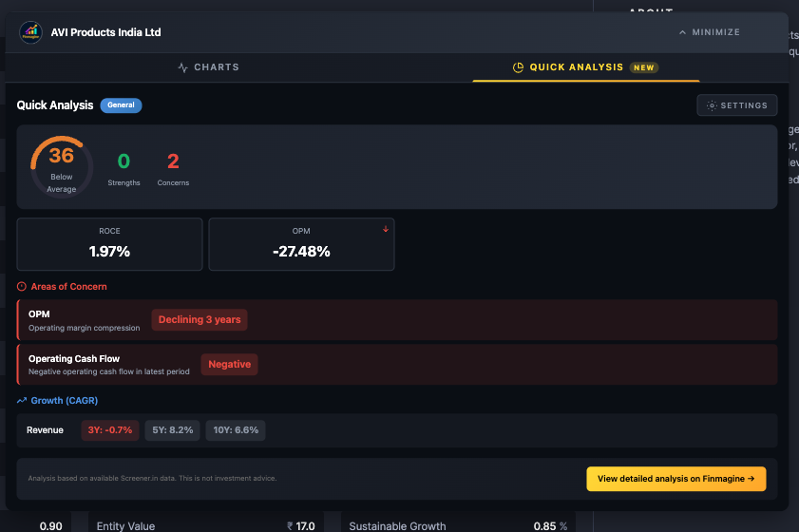The image size is (799, 532).
Task: Select the 5Y revenue growth chip
Action: [173, 430]
